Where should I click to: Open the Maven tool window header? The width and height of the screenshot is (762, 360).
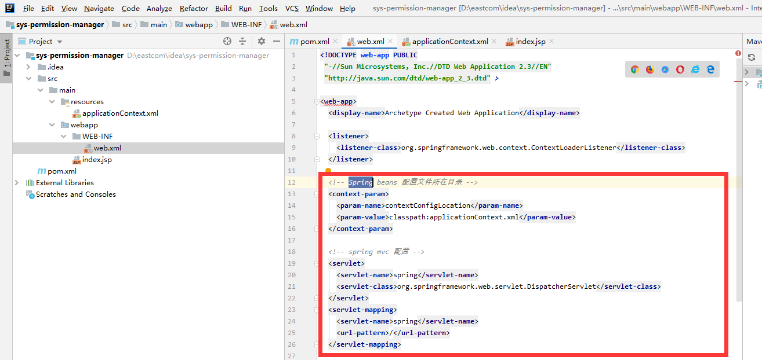pyautogui.click(x=753, y=41)
